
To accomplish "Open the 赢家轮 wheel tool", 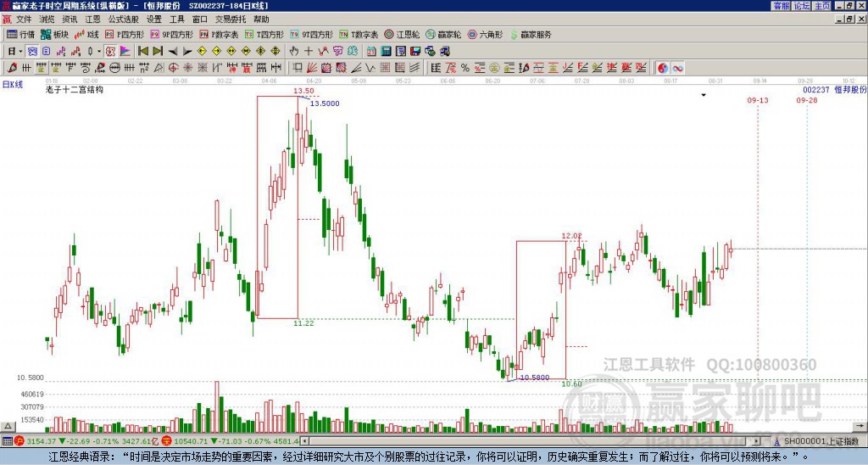I will tap(443, 34).
